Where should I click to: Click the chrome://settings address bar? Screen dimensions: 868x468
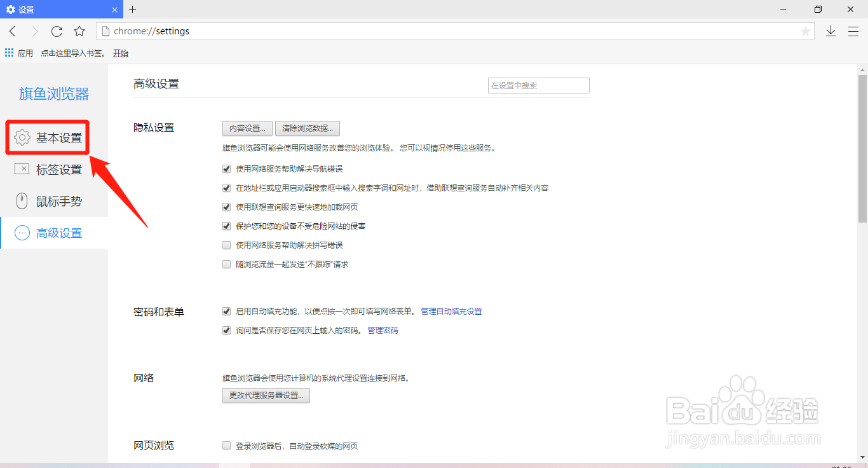point(456,31)
